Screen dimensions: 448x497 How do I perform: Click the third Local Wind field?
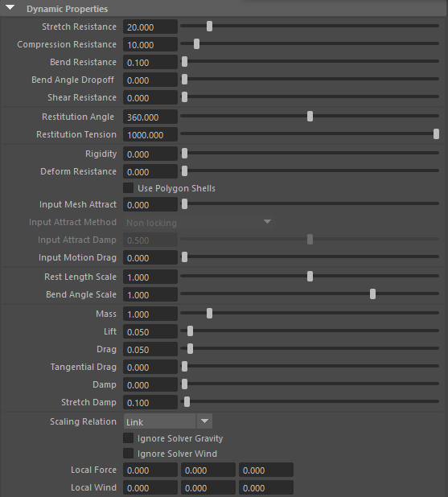pos(266,488)
